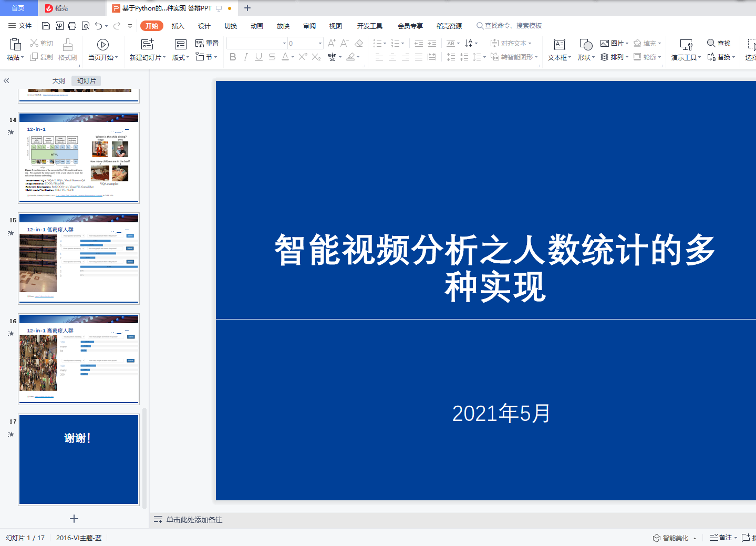Click the Decrease Indent icon

click(x=419, y=43)
